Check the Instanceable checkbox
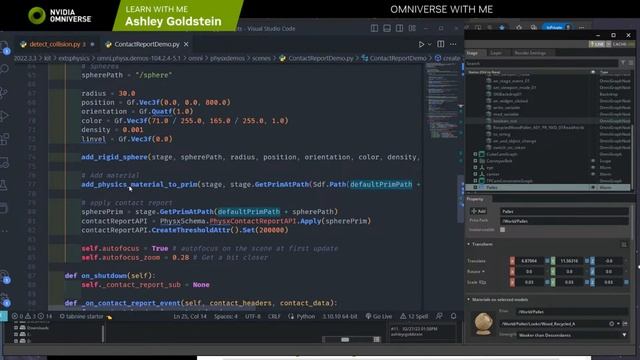This screenshot has width=640, height=360. [502, 230]
